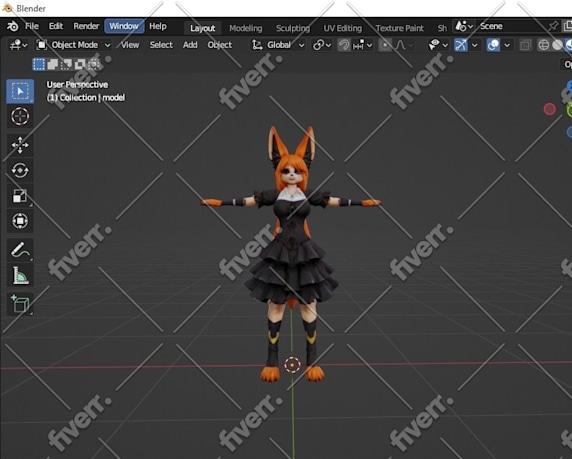Toggle X-ray view
Image resolution: width=572 pixels, height=459 pixels.
point(525,45)
